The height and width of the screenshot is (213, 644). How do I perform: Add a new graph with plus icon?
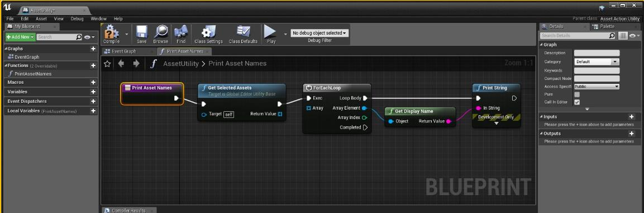coord(93,49)
